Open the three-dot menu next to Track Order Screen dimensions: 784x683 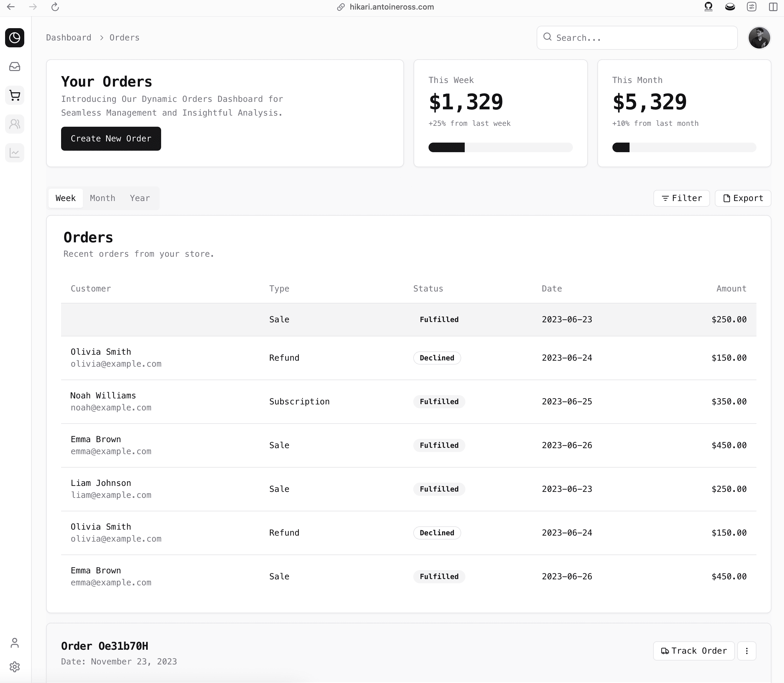pyautogui.click(x=747, y=651)
